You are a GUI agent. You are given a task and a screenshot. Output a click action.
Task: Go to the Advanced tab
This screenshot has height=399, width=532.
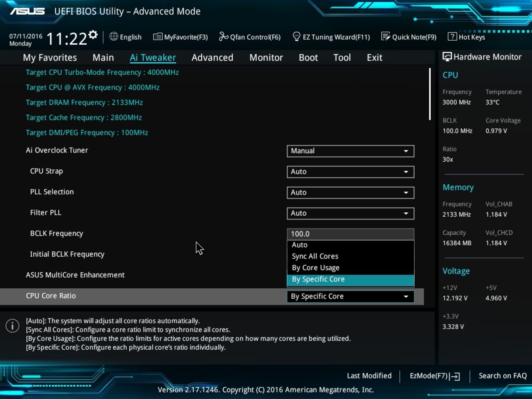(212, 58)
